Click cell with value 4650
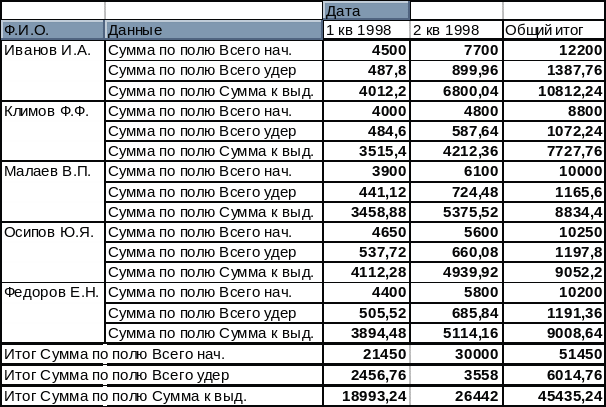This screenshot has height=407, width=606. click(x=366, y=232)
